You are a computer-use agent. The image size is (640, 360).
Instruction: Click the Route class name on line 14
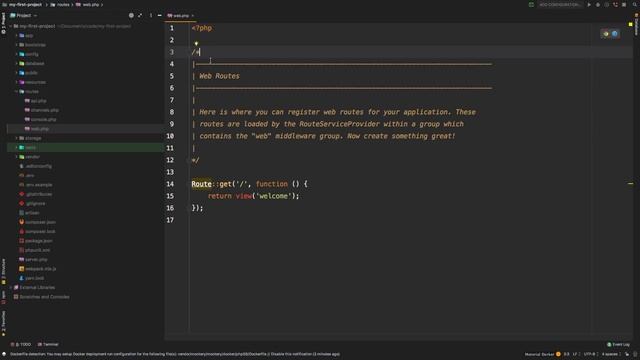202,184
